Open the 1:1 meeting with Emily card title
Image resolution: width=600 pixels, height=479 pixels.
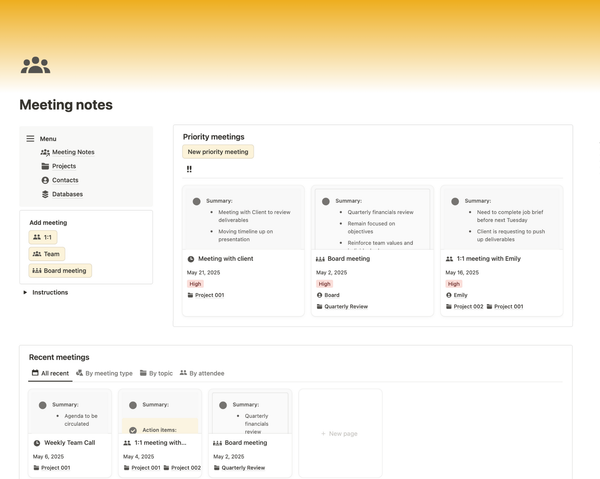489,259
